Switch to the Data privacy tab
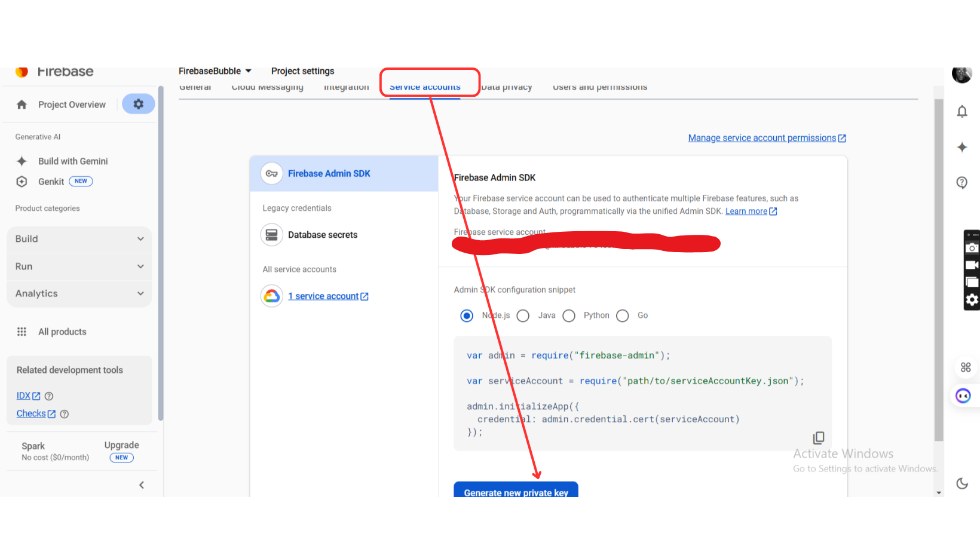Screen dimensions: 980x552 (507, 87)
